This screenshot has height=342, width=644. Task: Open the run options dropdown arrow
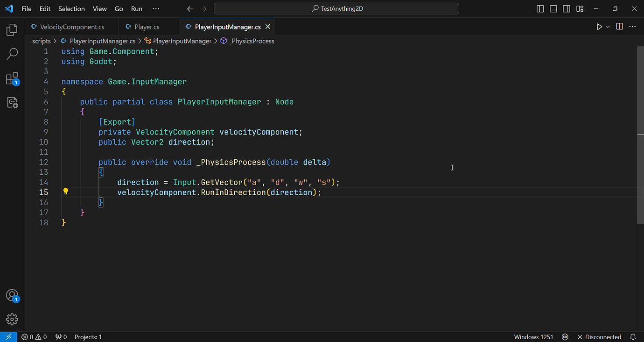click(608, 27)
